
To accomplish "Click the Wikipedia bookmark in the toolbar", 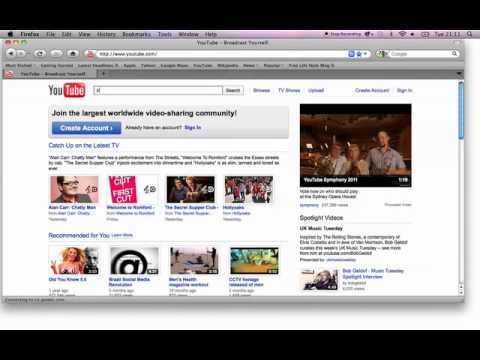I will coord(228,66).
